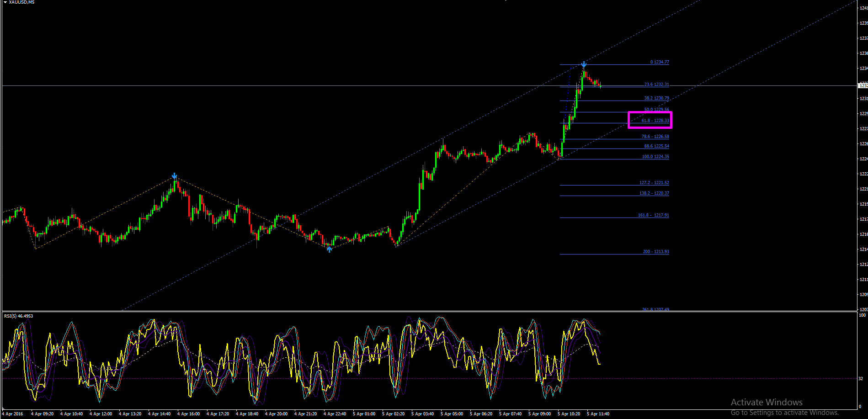The width and height of the screenshot is (868, 419).
Task: Click the Fibonacci label 100.0 1224.35
Action: coord(655,157)
